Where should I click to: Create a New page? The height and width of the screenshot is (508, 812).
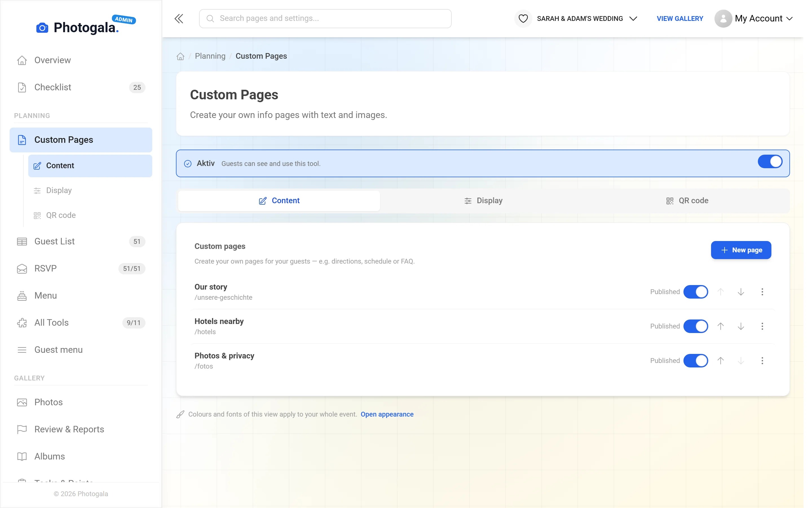click(741, 250)
